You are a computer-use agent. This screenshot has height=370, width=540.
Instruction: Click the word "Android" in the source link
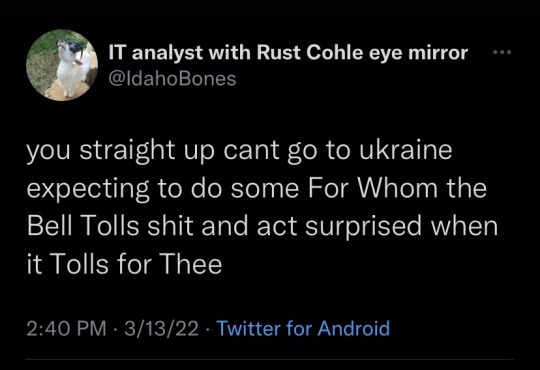pyautogui.click(x=354, y=328)
